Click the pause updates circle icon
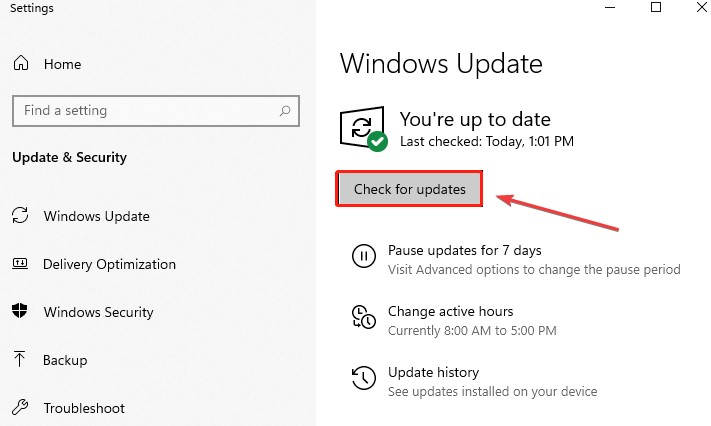 (364, 256)
